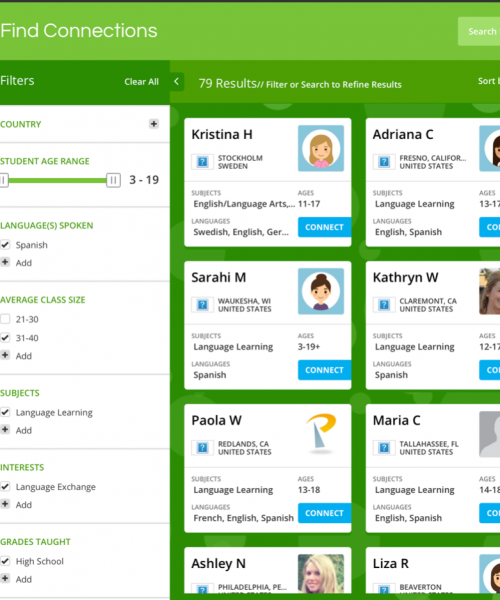Click "STOCKHOLM SWEDEN" location text
500x600 pixels.
click(x=240, y=162)
